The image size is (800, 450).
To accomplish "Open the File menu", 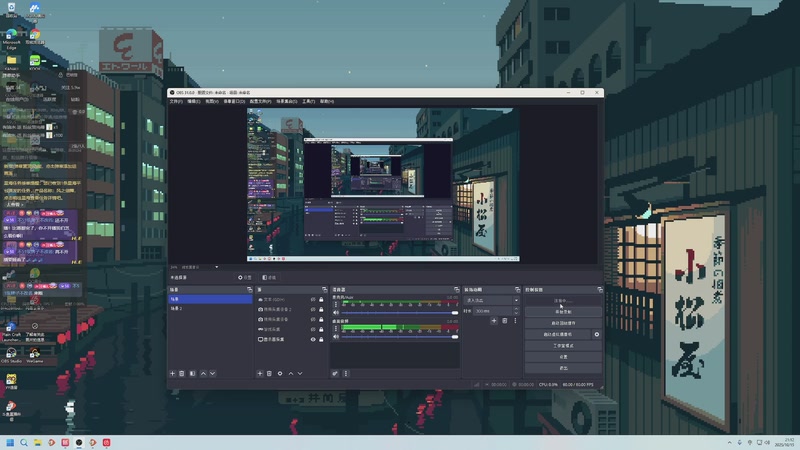I will [x=176, y=102].
